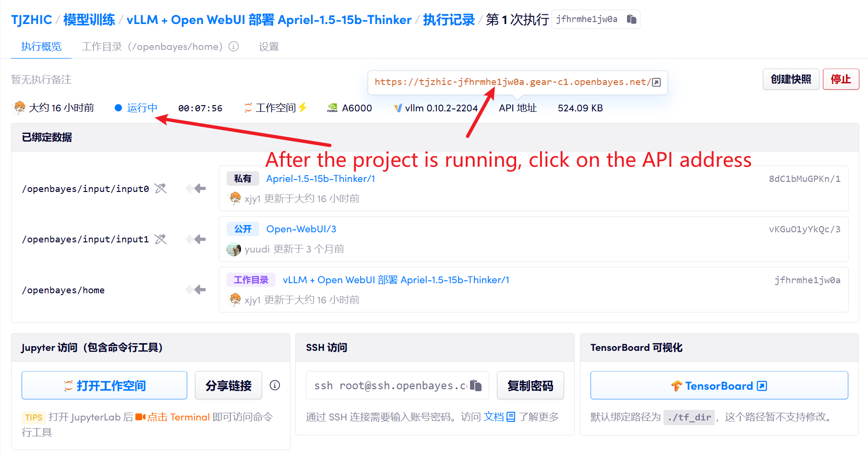Viewport: 868px width, 455px height.
Task: Click the arrow icon for input0 binding
Action: click(x=196, y=189)
